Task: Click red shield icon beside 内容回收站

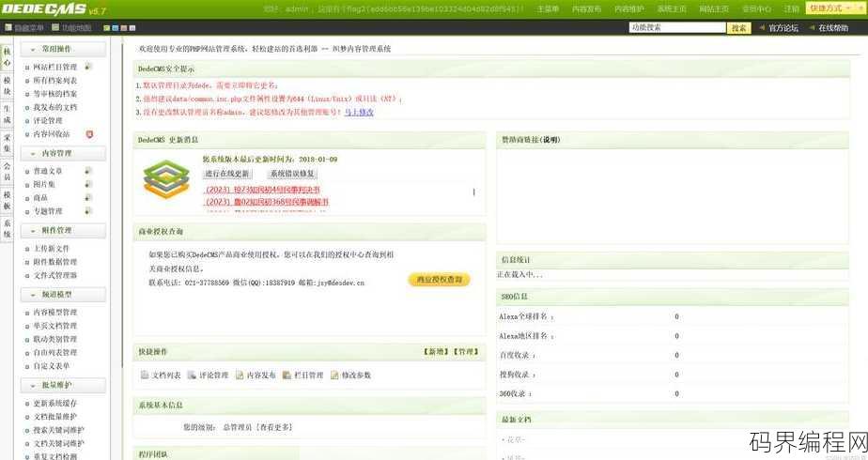Action: point(89,134)
